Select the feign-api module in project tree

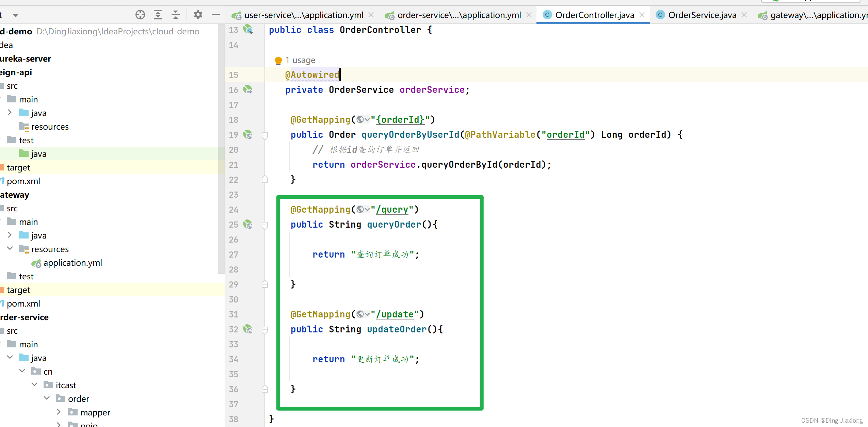16,72
